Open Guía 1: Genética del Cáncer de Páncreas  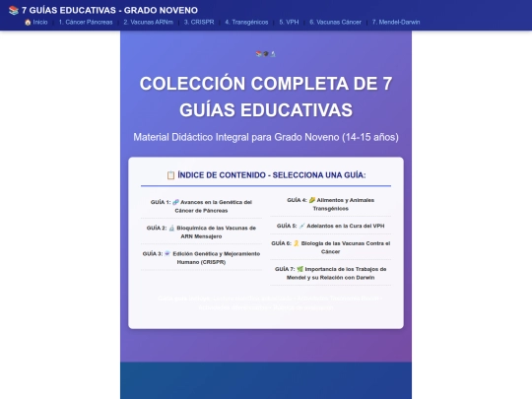pyautogui.click(x=201, y=206)
